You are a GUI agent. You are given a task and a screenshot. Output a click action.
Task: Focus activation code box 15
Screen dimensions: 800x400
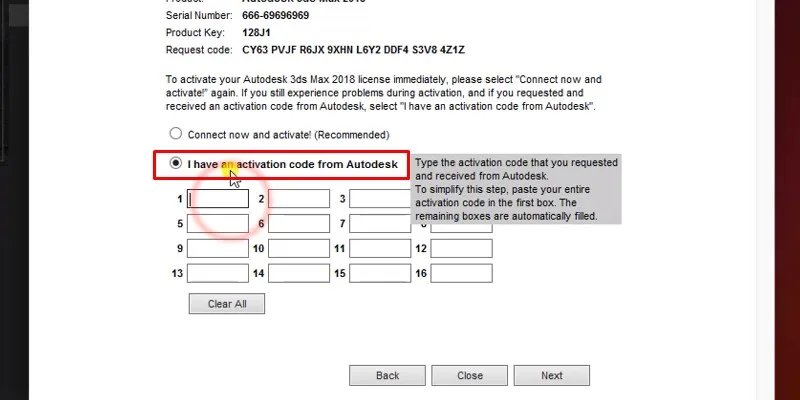tap(380, 273)
